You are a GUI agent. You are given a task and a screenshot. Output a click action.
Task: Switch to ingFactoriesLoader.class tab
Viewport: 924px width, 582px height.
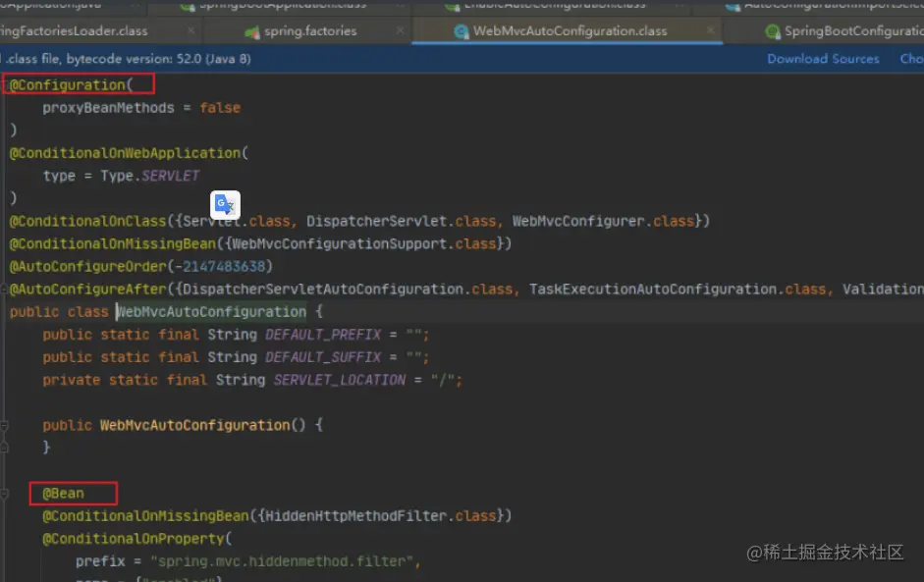coord(74,31)
